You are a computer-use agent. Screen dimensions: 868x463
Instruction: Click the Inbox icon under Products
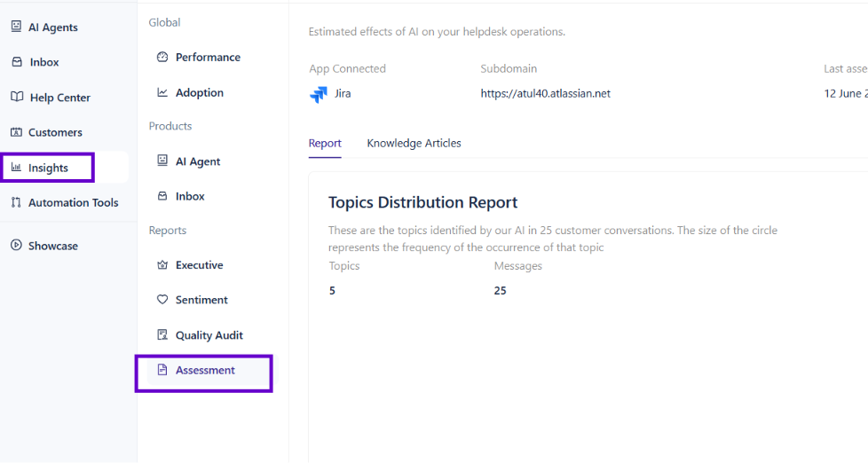coord(162,196)
